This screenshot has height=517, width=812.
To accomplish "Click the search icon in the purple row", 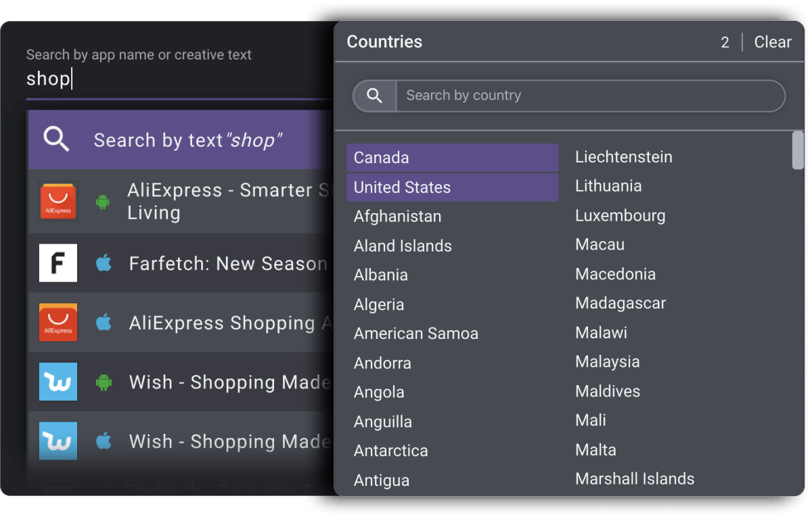I will 57,139.
